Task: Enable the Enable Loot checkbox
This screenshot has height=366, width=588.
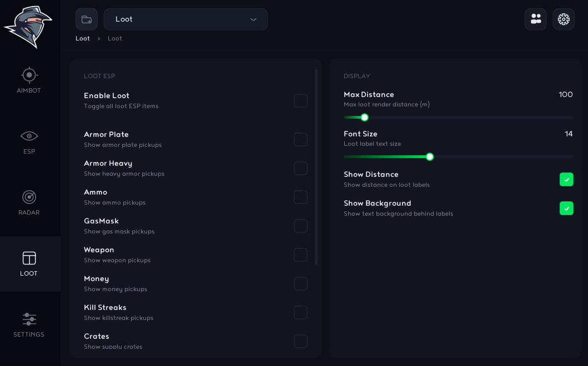Action: 301,101
